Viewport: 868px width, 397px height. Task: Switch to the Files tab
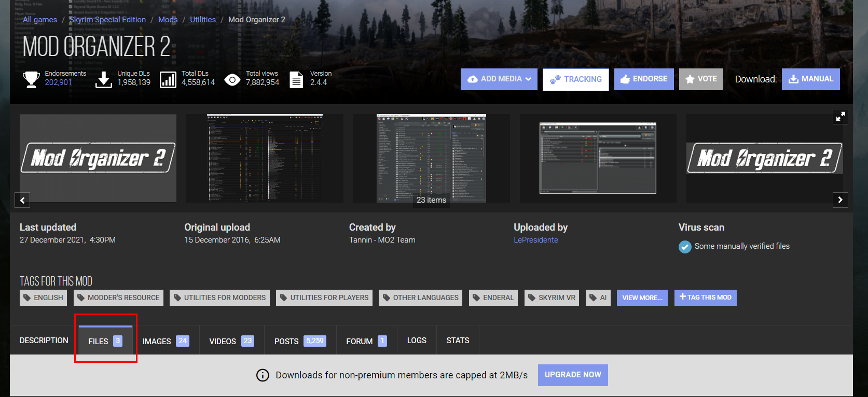pyautogui.click(x=105, y=341)
